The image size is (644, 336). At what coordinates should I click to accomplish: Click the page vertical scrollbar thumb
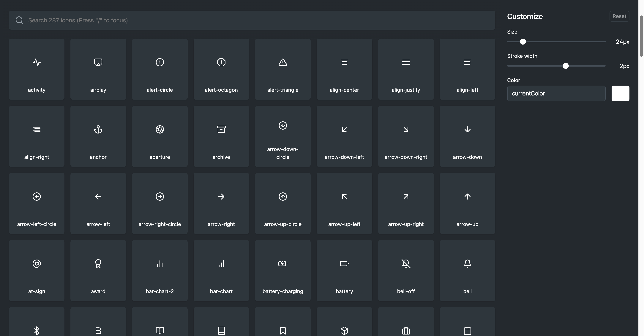click(x=641, y=36)
